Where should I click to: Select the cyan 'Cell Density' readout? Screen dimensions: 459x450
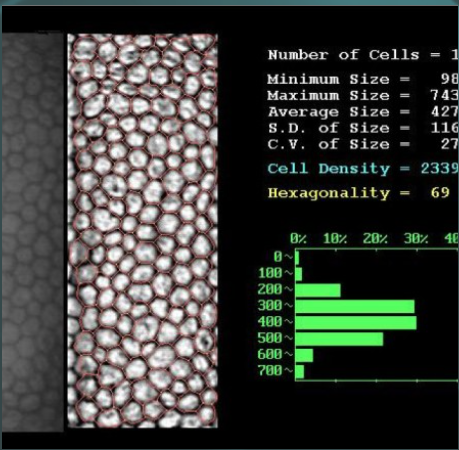coord(363,169)
